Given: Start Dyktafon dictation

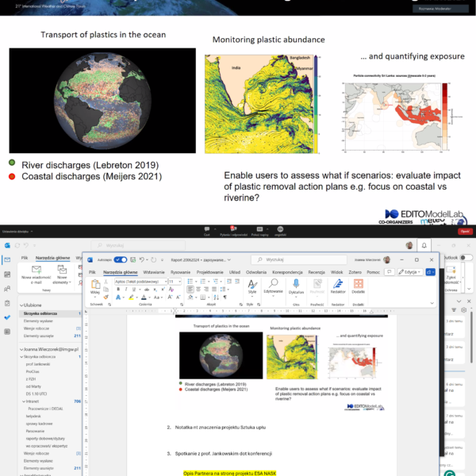Looking at the screenshot, I should [x=296, y=287].
